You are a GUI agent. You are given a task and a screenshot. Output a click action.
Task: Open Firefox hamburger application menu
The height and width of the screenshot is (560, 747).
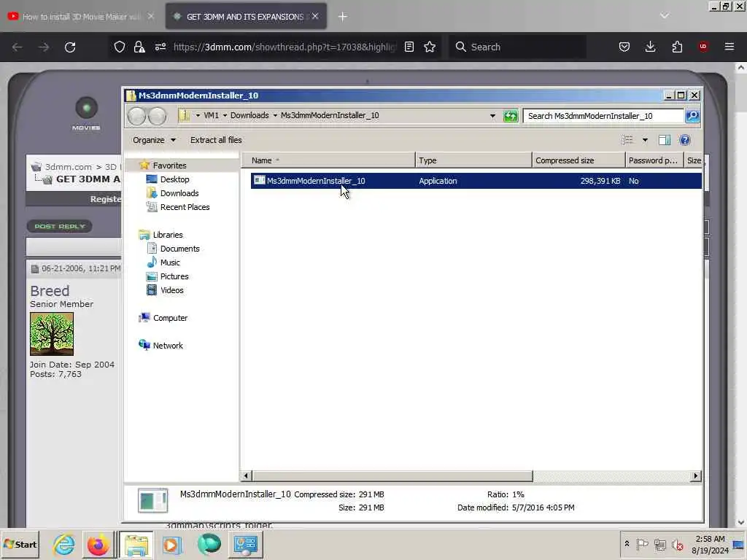point(729,47)
